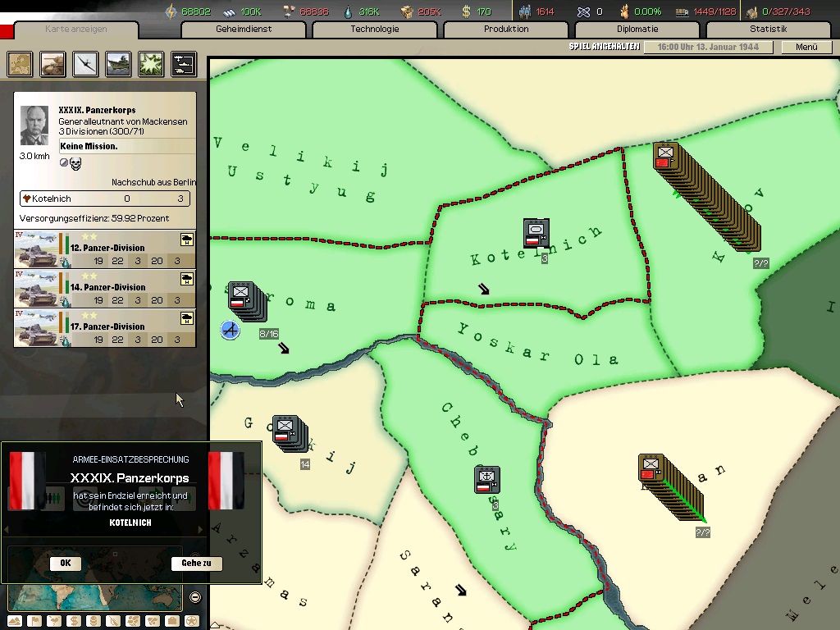Click General von Mackensen's portrait

[34, 126]
